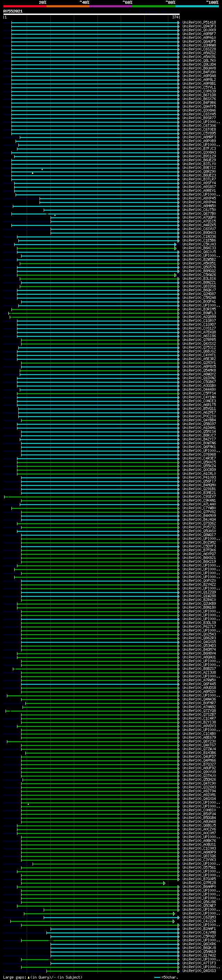The image size is (222, 980).
Task: Click hit label UniRef100_Q3HRW8
Action: 199,45
